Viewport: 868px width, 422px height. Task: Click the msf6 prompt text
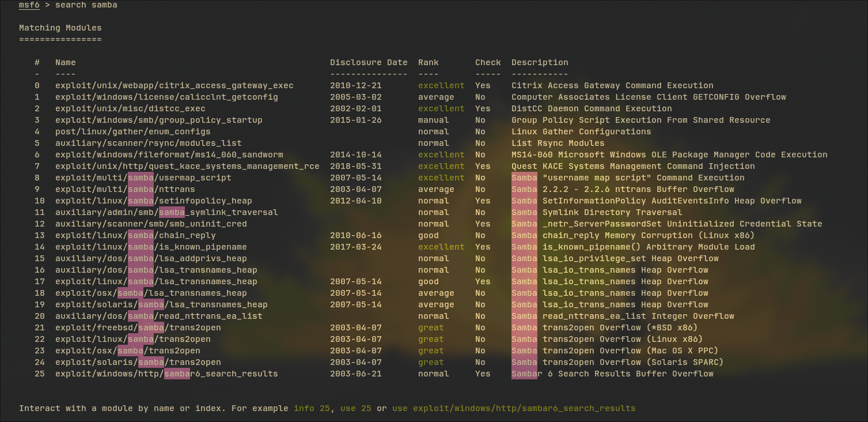click(x=29, y=5)
